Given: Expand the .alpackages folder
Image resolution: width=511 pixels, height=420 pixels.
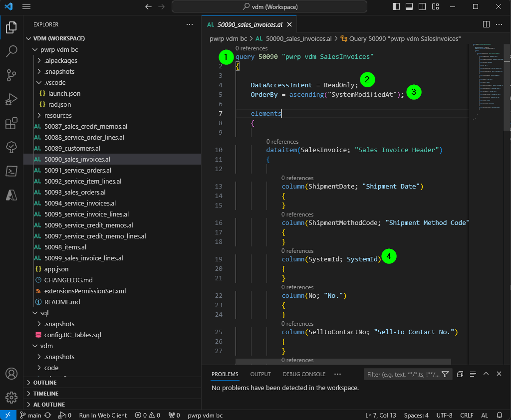Looking at the screenshot, I should 112,60.
